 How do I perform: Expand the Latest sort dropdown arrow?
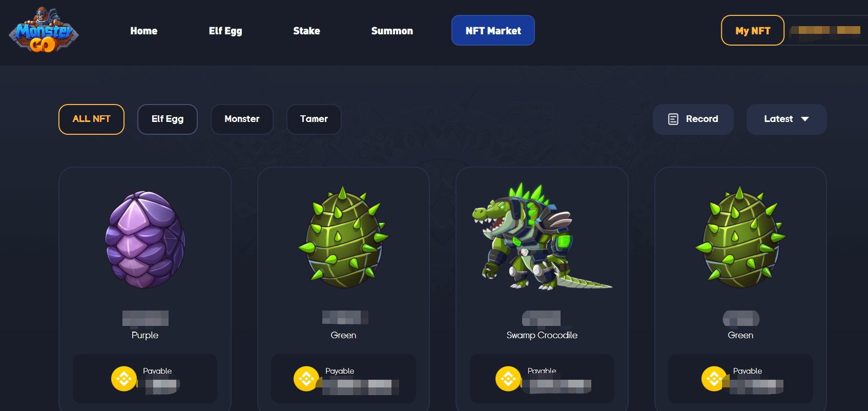(x=805, y=119)
